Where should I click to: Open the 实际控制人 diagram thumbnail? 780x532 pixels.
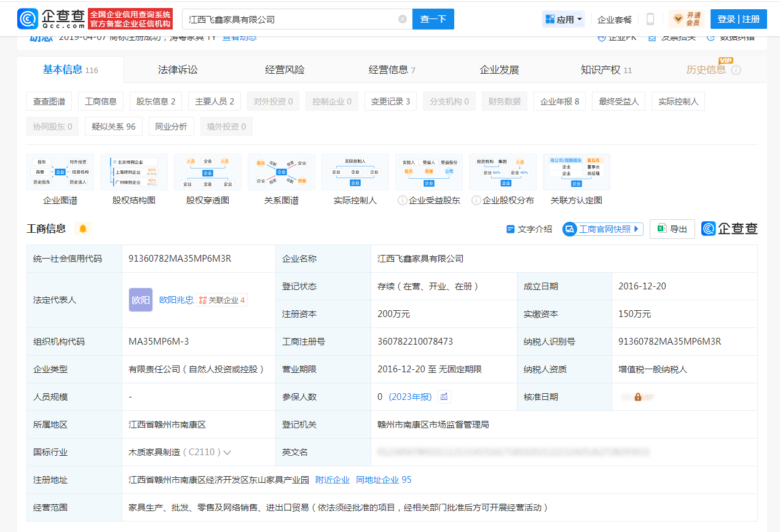pyautogui.click(x=355, y=172)
